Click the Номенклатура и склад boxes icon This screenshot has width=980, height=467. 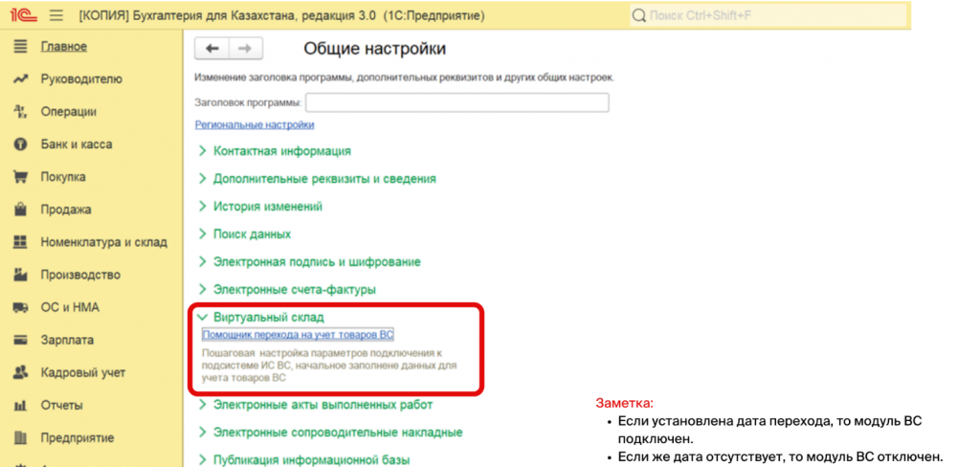click(x=21, y=242)
